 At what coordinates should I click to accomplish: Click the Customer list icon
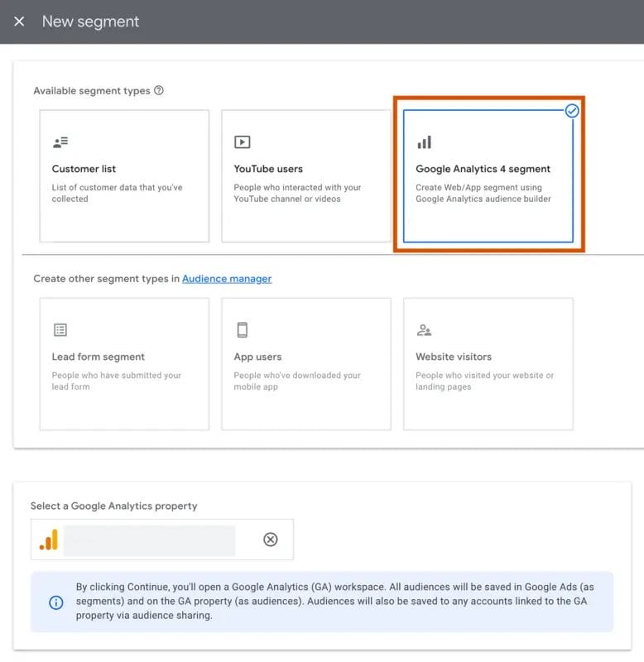tap(61, 142)
